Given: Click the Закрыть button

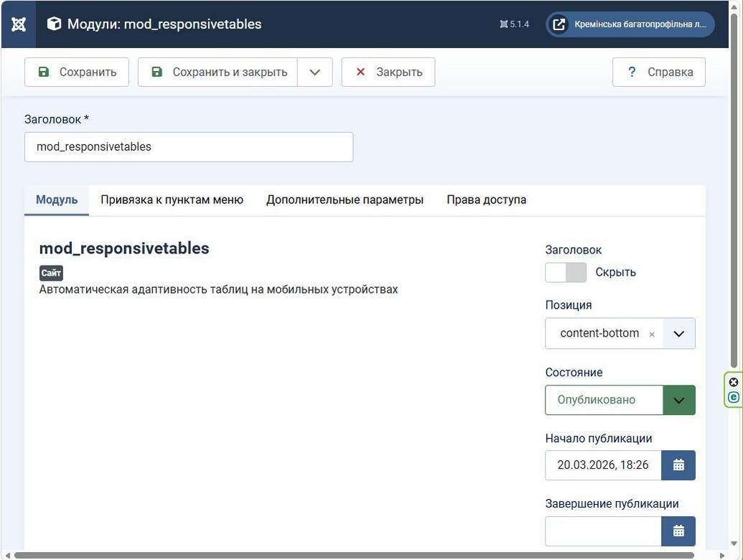Looking at the screenshot, I should point(388,72).
